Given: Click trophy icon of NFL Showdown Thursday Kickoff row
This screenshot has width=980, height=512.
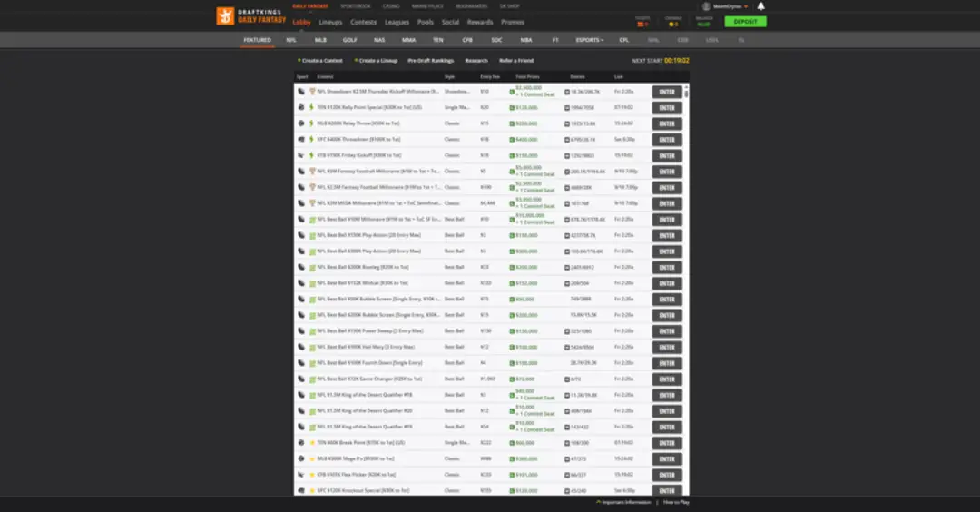Looking at the screenshot, I should pyautogui.click(x=312, y=92).
